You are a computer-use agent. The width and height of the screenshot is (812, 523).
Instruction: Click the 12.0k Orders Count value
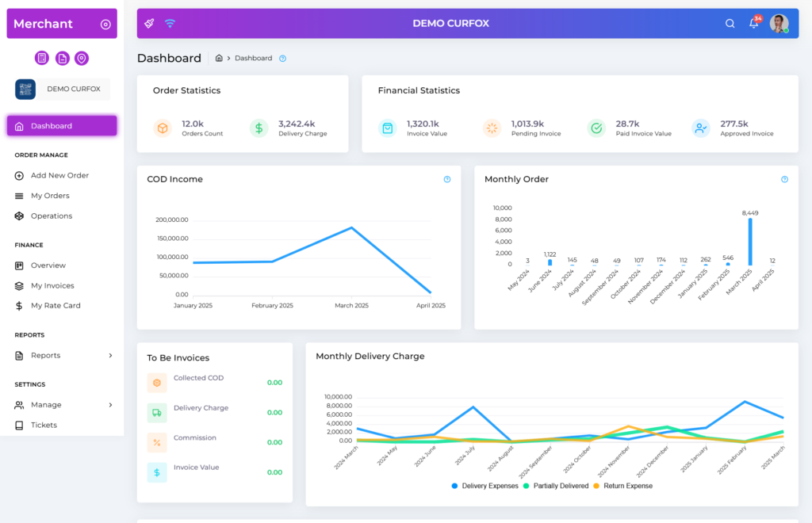[x=193, y=124]
